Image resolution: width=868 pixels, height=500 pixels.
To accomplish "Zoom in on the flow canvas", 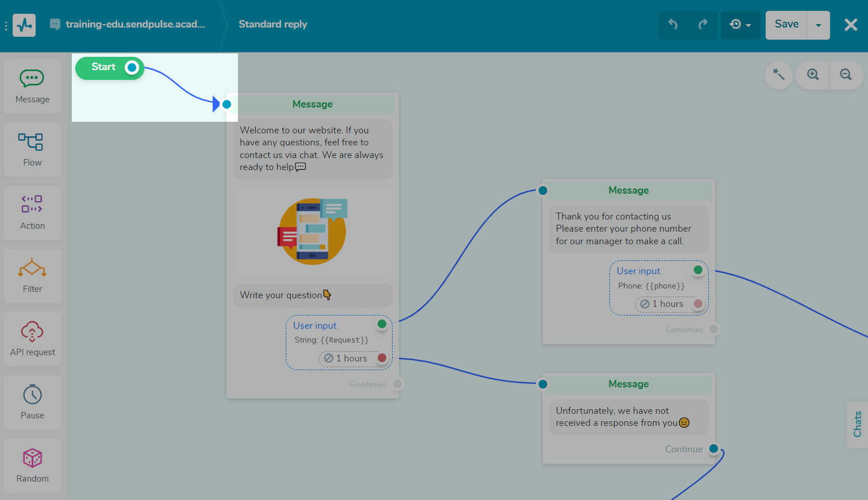I will click(812, 75).
